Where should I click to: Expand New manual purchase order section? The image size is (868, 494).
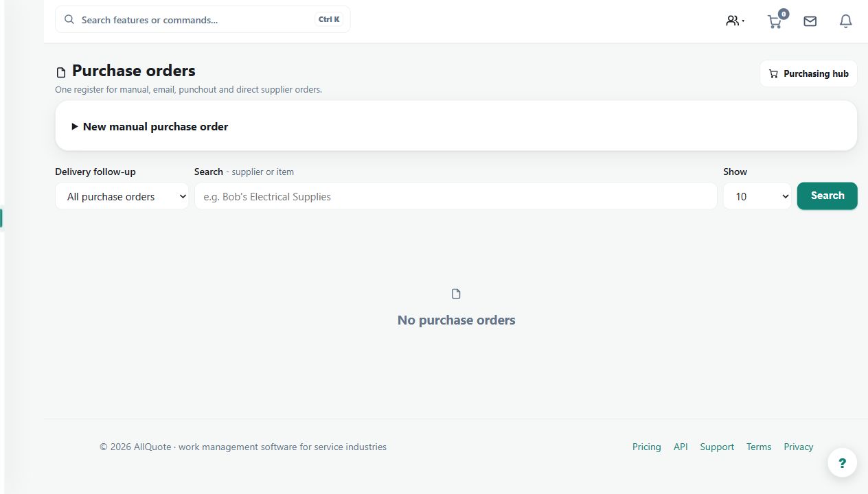(456, 126)
